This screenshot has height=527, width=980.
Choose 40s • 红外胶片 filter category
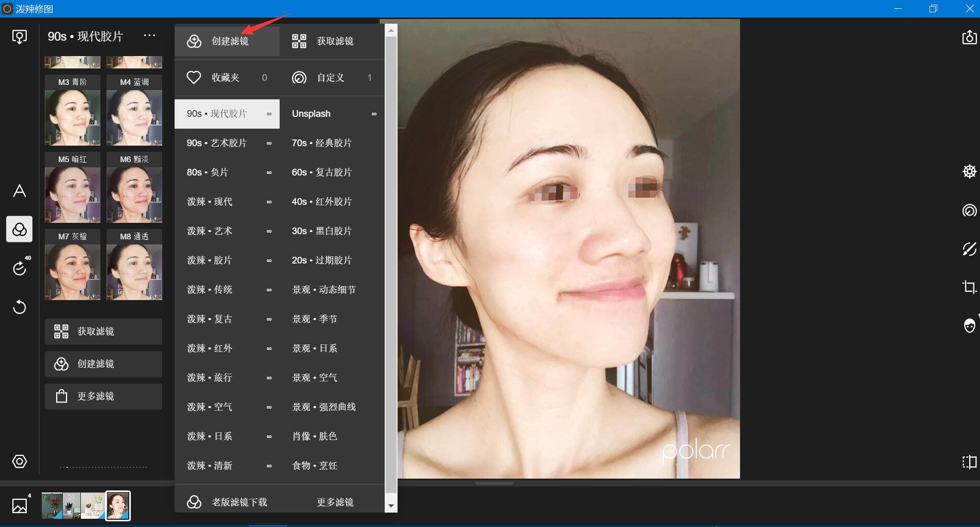click(332, 202)
